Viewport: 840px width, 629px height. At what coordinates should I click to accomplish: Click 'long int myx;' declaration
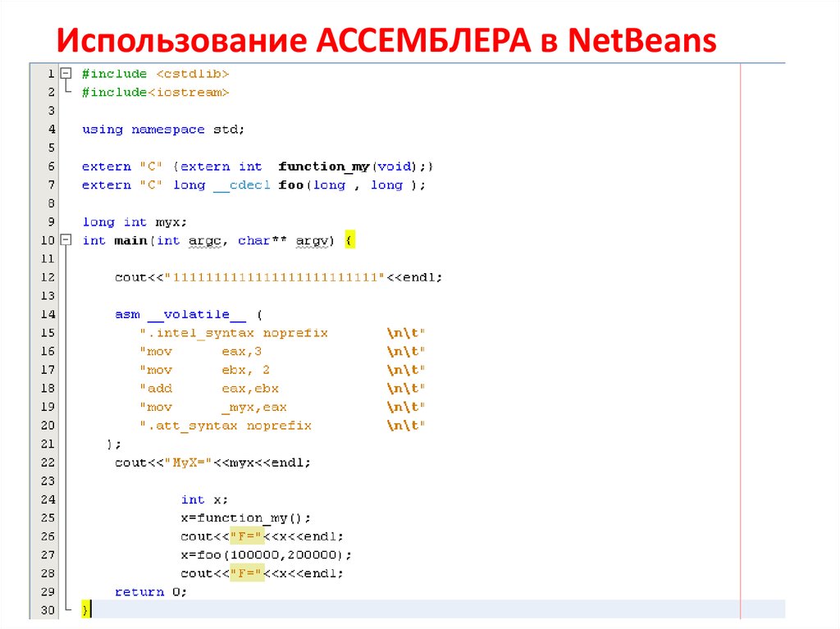point(135,221)
